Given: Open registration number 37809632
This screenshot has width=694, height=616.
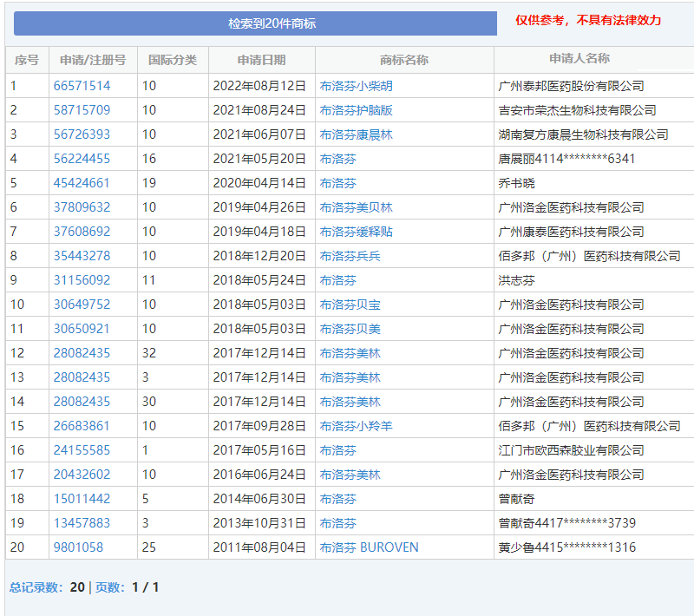Looking at the screenshot, I should [82, 207].
